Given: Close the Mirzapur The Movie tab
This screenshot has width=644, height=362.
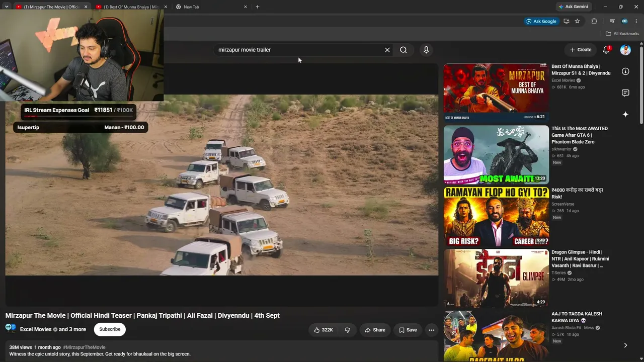Looking at the screenshot, I should click(86, 7).
